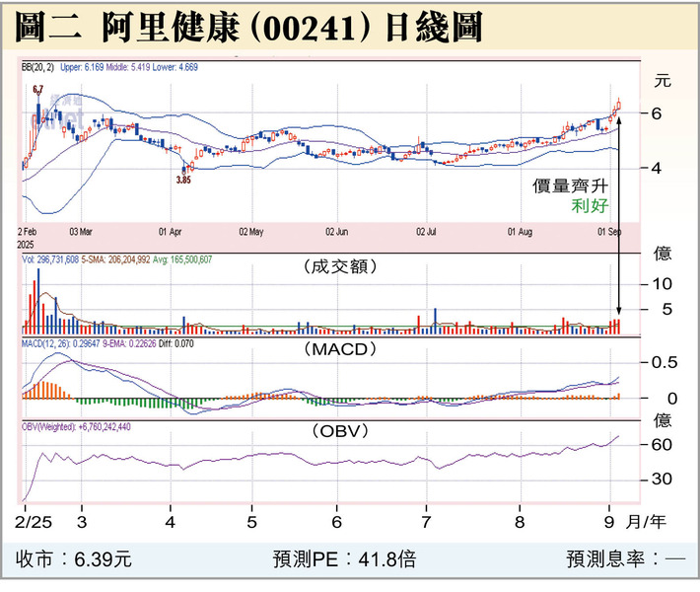Image resolution: width=700 pixels, height=592 pixels.
Task: Click the 收市：6.39元 closing price
Action: tap(74, 559)
